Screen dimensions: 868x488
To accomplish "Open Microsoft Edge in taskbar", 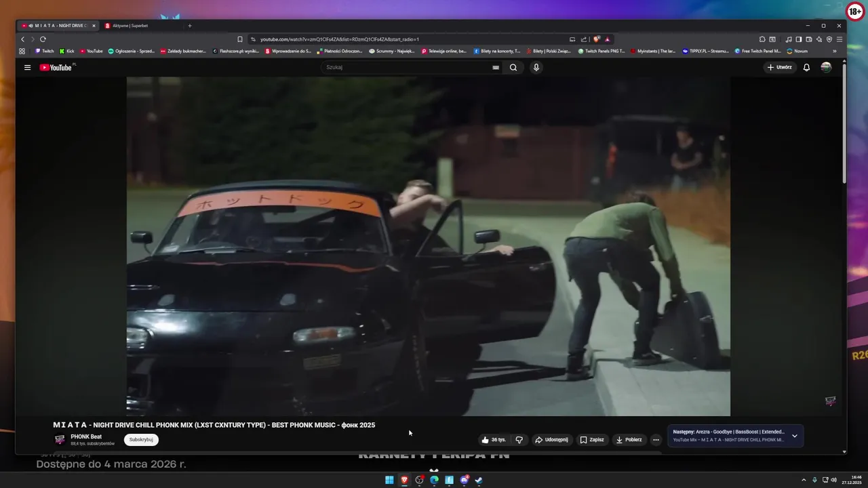I will coord(434,480).
